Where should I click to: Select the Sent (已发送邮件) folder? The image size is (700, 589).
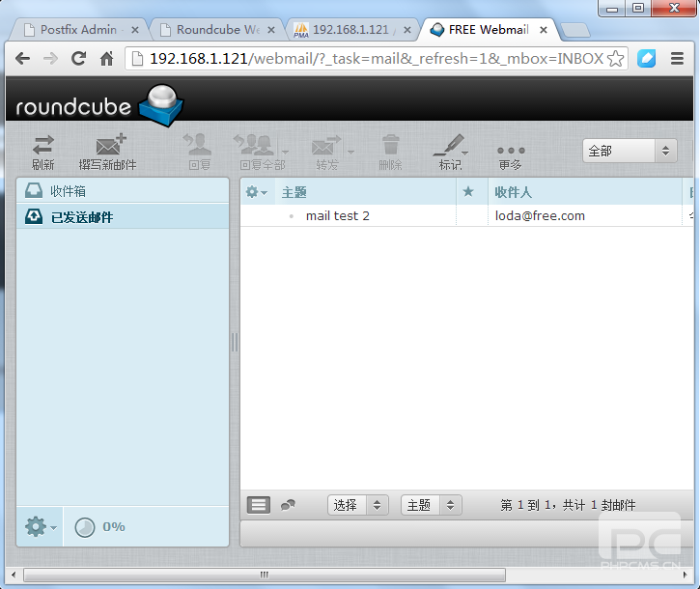click(x=123, y=217)
